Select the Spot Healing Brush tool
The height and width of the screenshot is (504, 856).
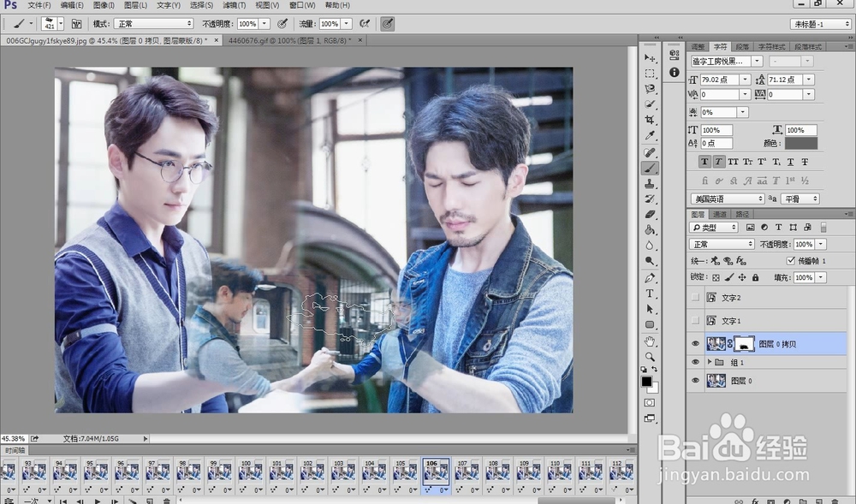pyautogui.click(x=649, y=152)
